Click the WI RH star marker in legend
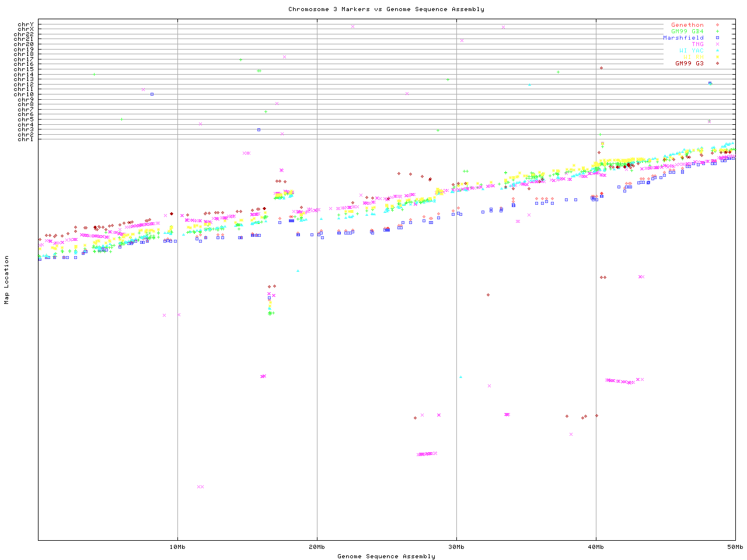This screenshot has width=747, height=560. point(717,57)
